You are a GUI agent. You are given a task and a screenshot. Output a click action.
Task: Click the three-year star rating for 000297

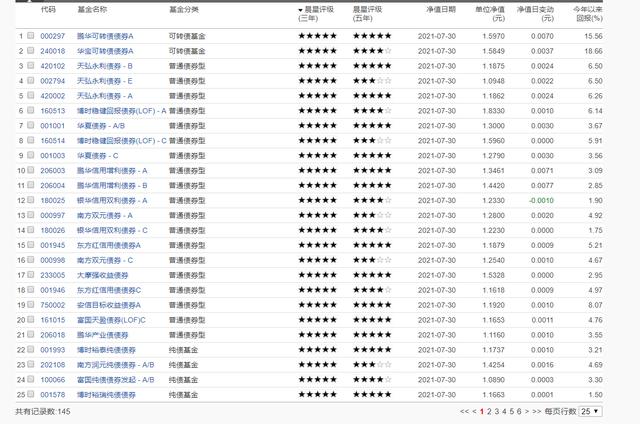tap(318, 36)
